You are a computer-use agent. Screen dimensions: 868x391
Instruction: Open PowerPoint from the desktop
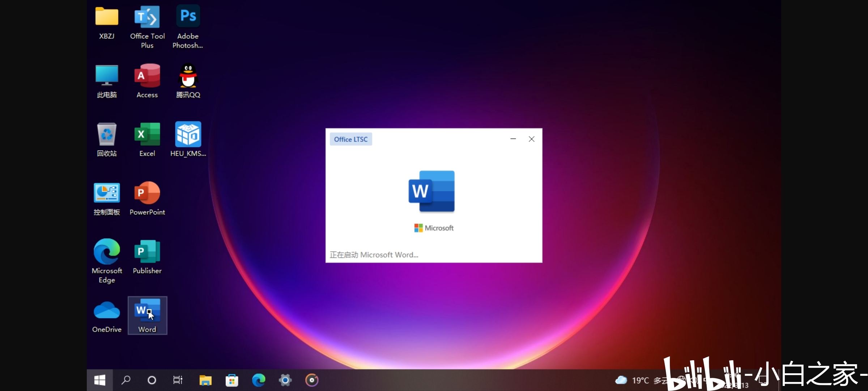click(x=147, y=193)
